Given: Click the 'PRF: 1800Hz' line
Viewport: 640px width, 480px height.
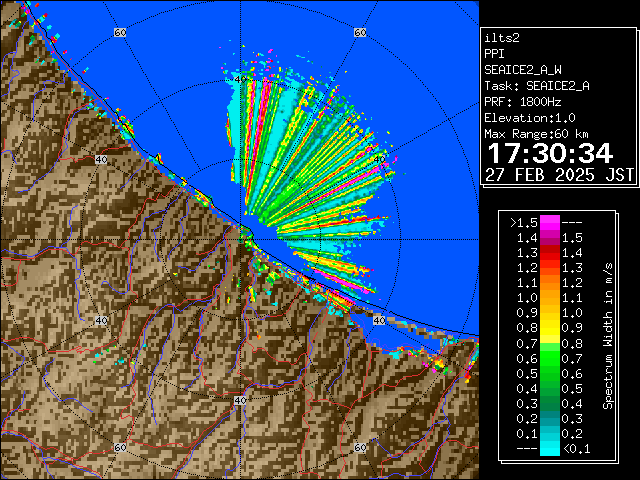Looking at the screenshot, I should [x=522, y=102].
